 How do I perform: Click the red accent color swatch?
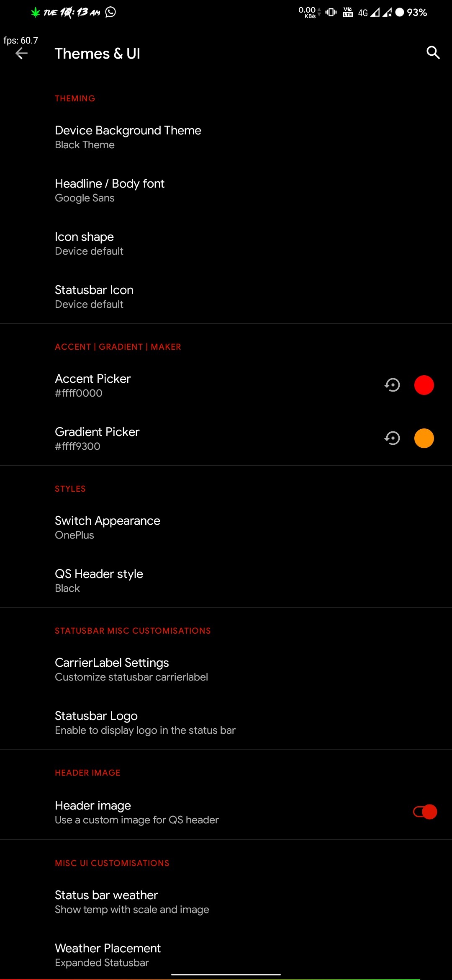click(x=424, y=385)
